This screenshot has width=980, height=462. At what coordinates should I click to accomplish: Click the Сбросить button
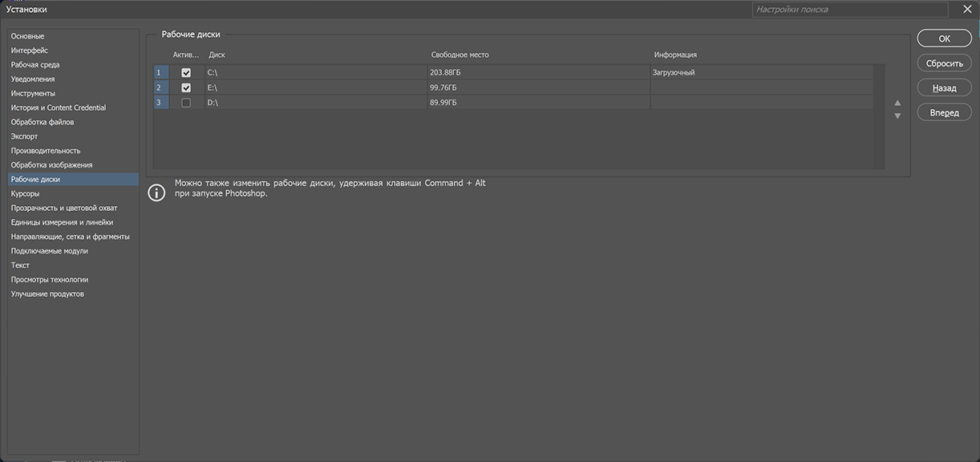944,63
